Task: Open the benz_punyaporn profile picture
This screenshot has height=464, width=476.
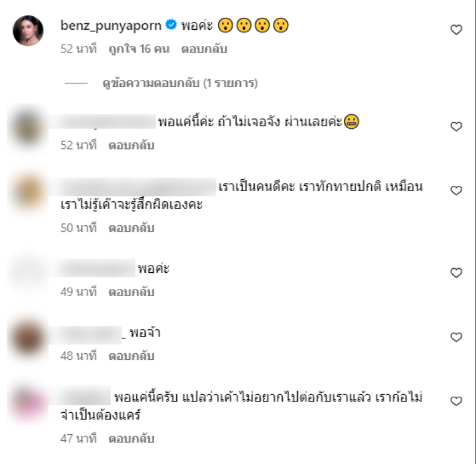Action: point(28,31)
